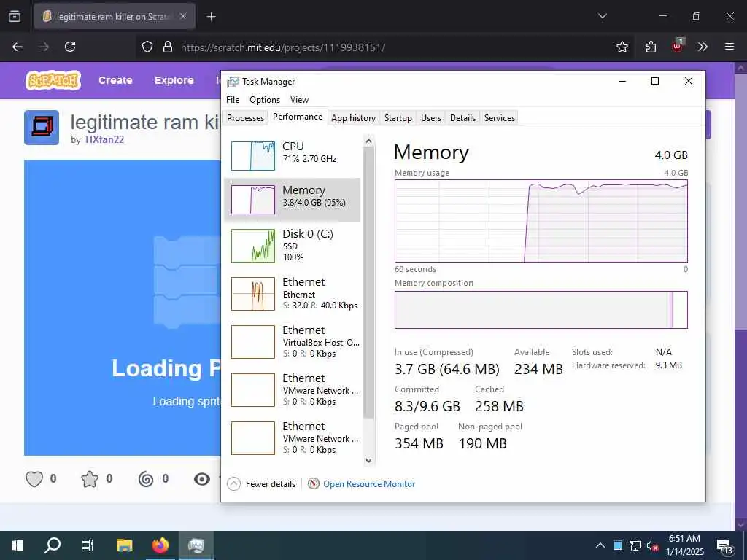Click the site padlock icon
The width and height of the screenshot is (747, 560).
168,47
